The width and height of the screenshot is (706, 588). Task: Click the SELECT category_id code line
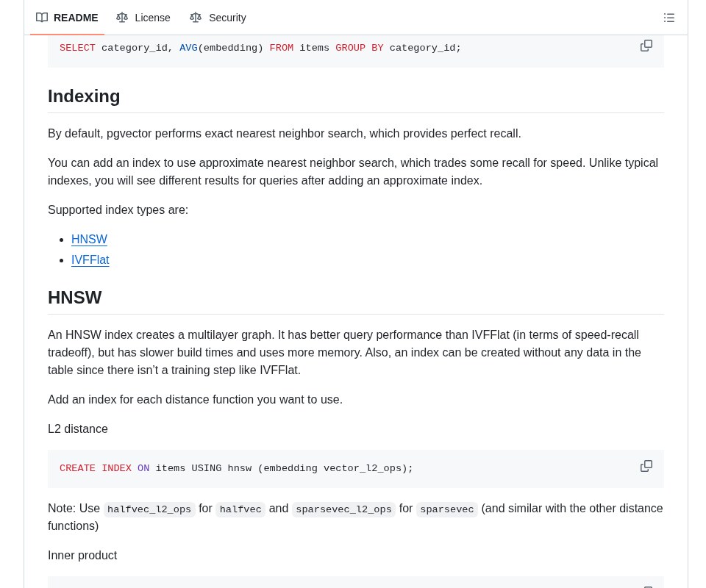260,48
